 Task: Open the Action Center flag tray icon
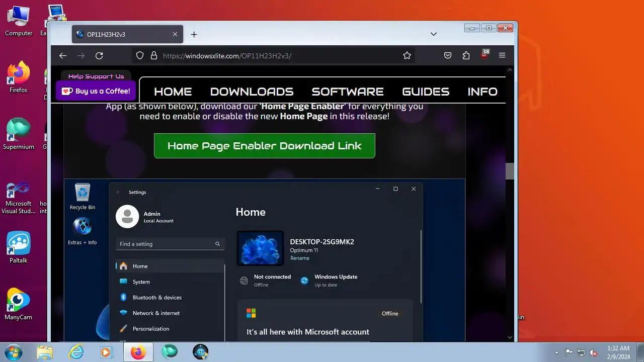click(x=569, y=352)
